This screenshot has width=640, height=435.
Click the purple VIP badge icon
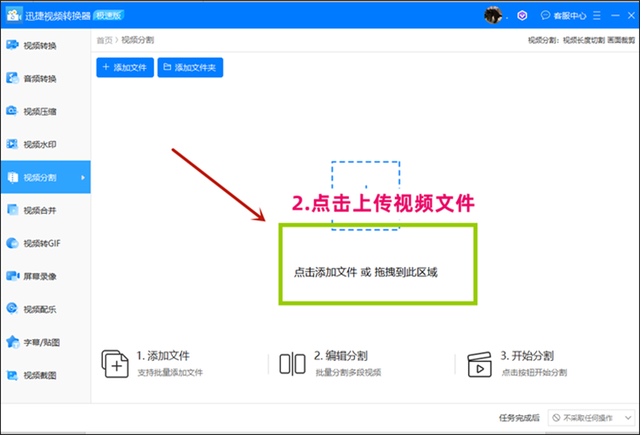point(522,16)
